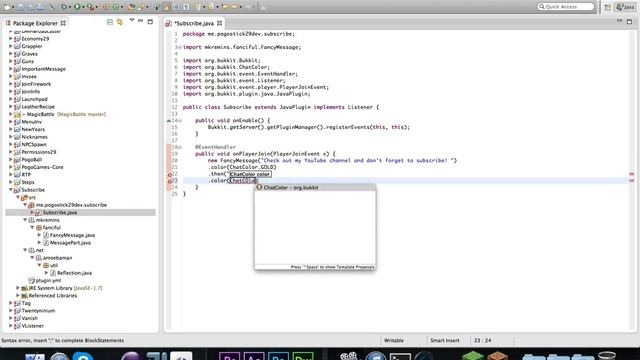640x360 pixels.
Task: Expand the MagicBattle project
Action: (x=11, y=114)
